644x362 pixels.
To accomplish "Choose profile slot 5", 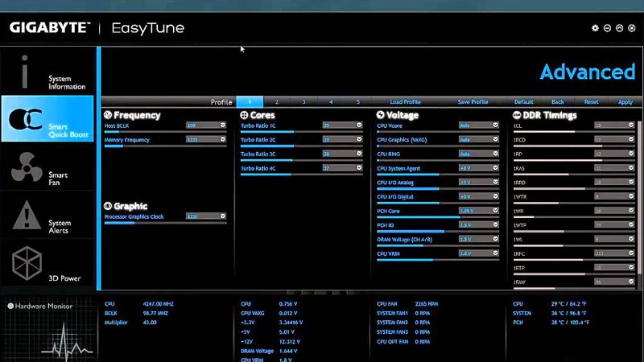I will (358, 102).
